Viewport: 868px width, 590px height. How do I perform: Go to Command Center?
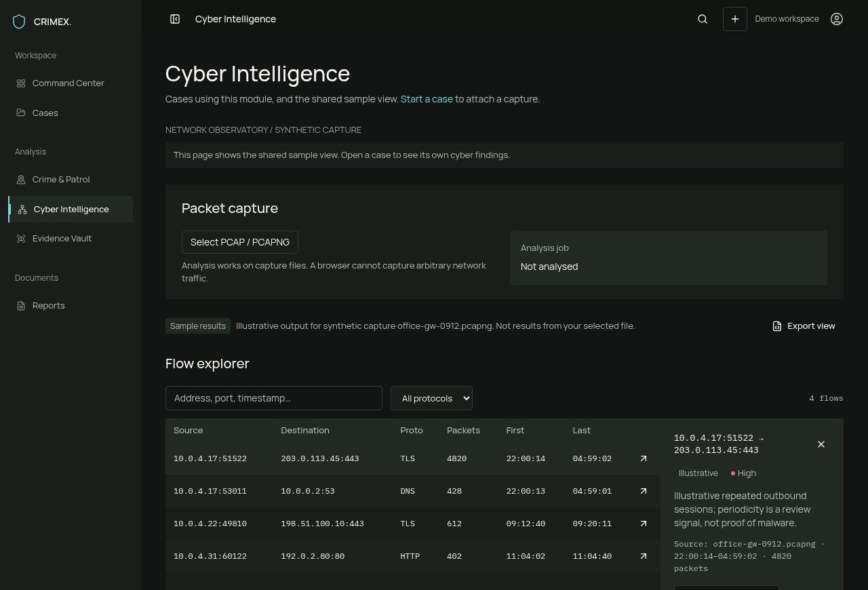(x=71, y=83)
